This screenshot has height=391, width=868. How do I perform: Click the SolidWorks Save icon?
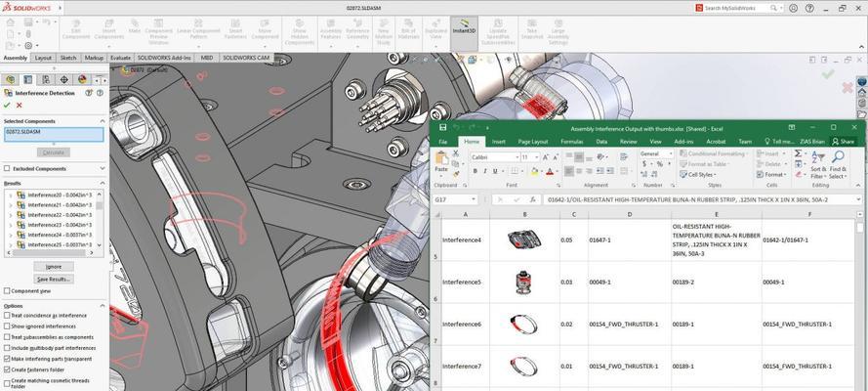click(x=28, y=22)
